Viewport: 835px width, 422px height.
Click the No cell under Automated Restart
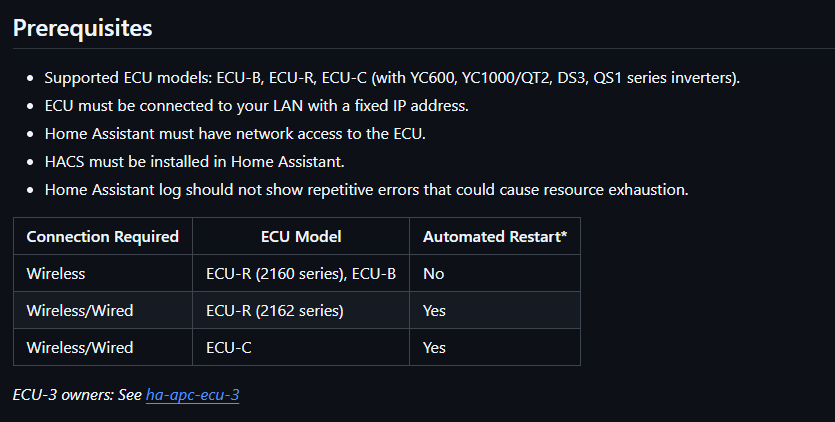[434, 273]
